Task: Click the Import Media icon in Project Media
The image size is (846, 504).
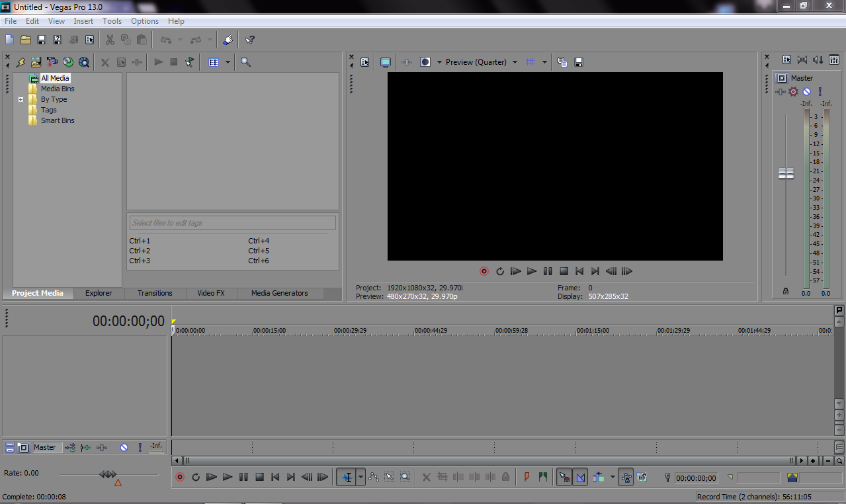Action: [x=36, y=62]
